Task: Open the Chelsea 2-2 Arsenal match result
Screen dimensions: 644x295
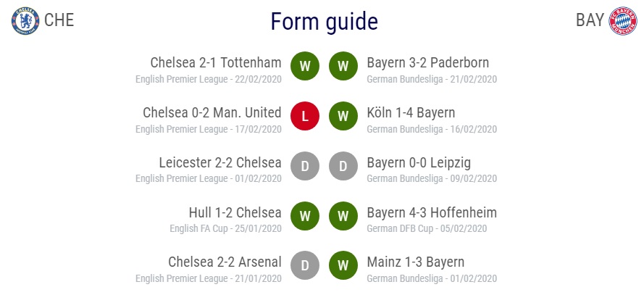Action: (225, 262)
